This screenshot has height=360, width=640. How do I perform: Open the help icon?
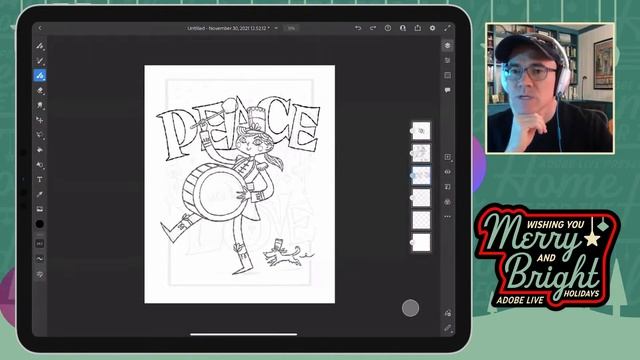(x=388, y=28)
